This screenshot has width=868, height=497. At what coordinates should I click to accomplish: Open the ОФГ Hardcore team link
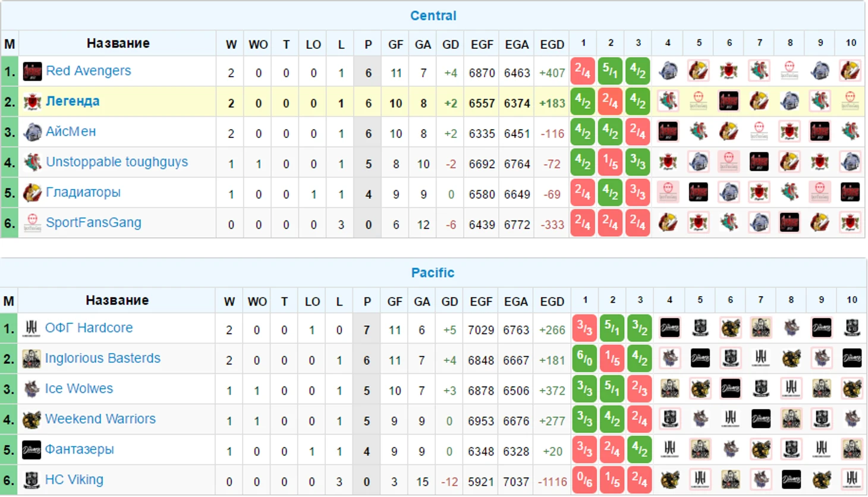click(89, 328)
